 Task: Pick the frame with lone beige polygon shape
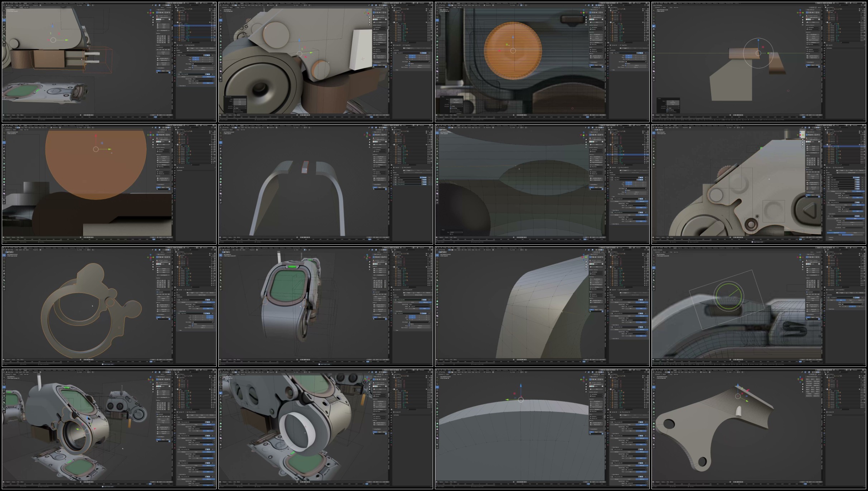[759, 62]
